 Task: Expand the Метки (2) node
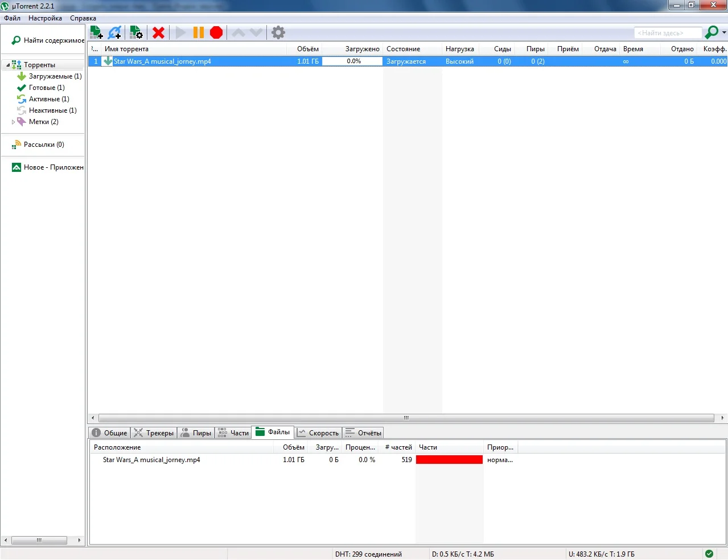click(x=13, y=122)
